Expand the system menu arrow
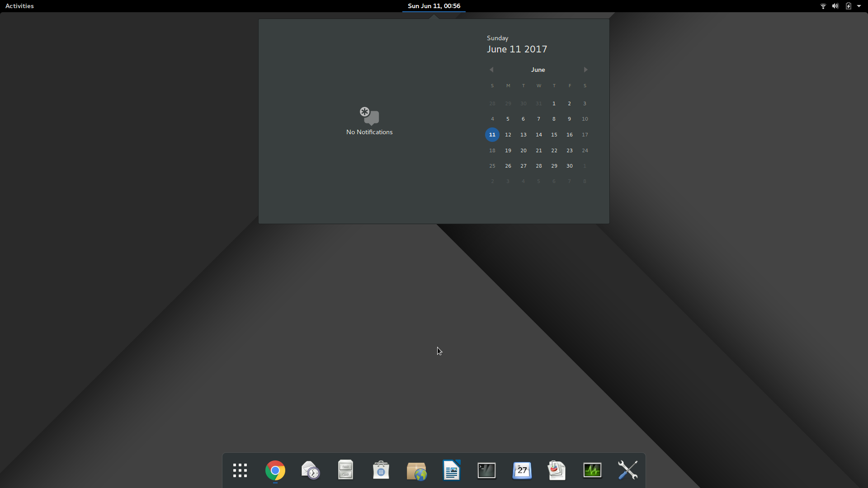Image resolution: width=868 pixels, height=488 pixels. (x=859, y=6)
